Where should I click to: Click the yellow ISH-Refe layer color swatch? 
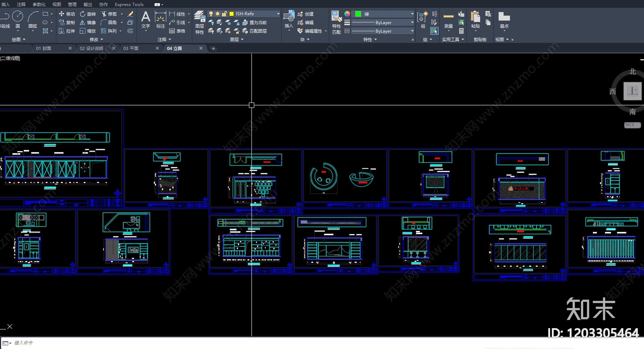point(231,14)
